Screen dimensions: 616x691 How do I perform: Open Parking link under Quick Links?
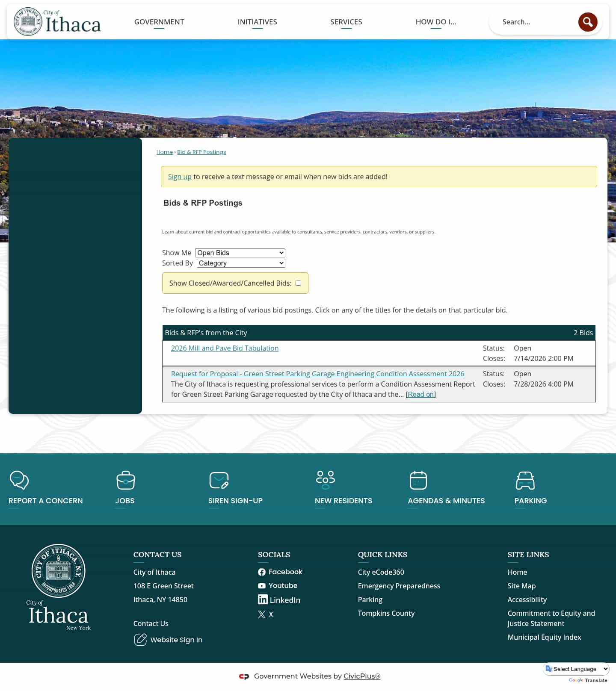coord(370,599)
